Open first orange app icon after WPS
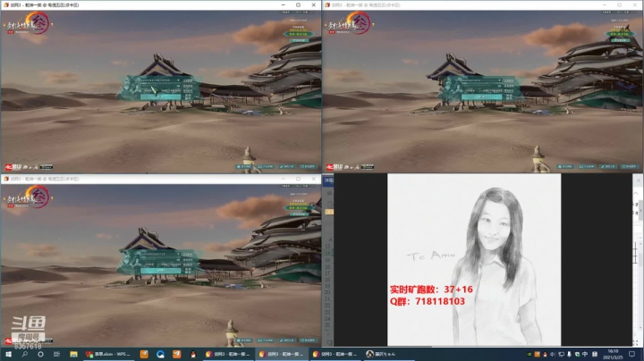 144,354
